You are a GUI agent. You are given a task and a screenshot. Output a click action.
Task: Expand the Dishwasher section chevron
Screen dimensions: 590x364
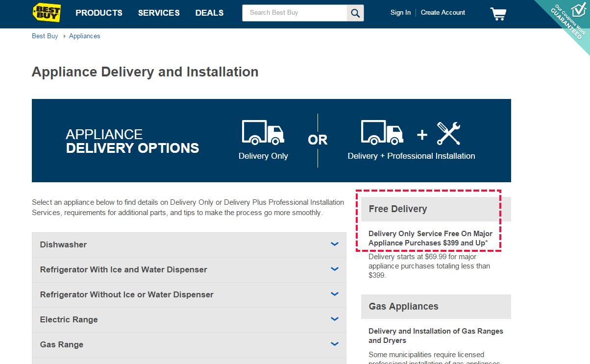(x=335, y=244)
